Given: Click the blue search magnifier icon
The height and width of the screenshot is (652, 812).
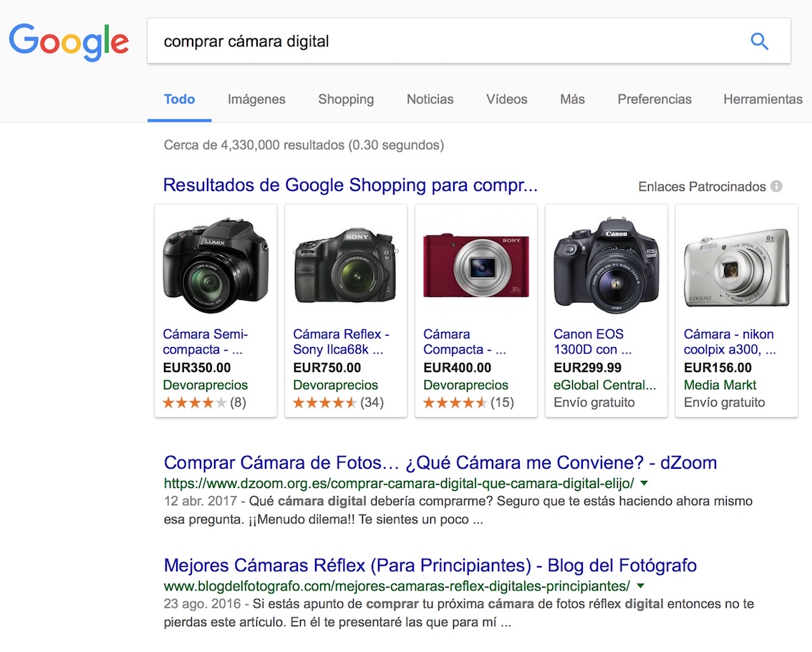Looking at the screenshot, I should [759, 42].
